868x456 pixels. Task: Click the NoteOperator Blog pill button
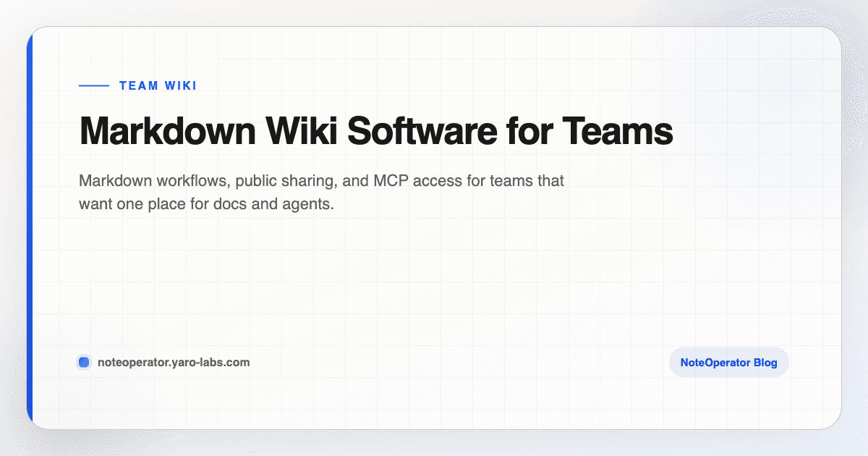pyautogui.click(x=728, y=362)
